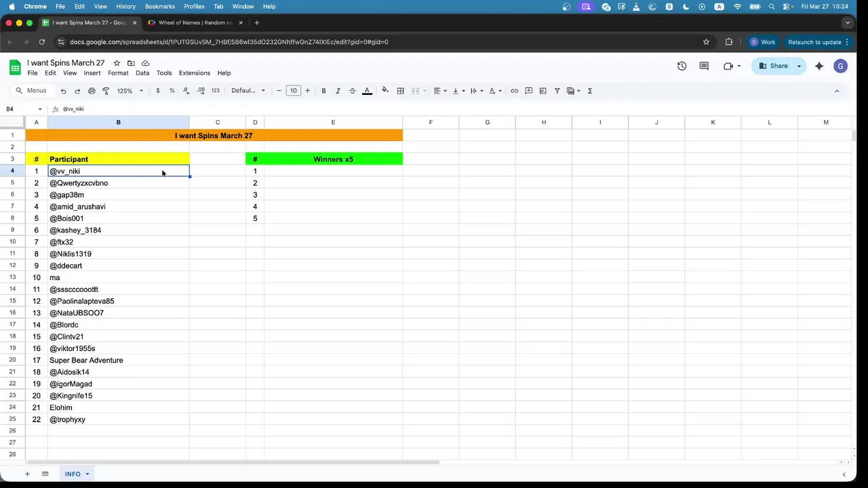Toggle bold formatting
868x488 pixels.
[x=323, y=91]
